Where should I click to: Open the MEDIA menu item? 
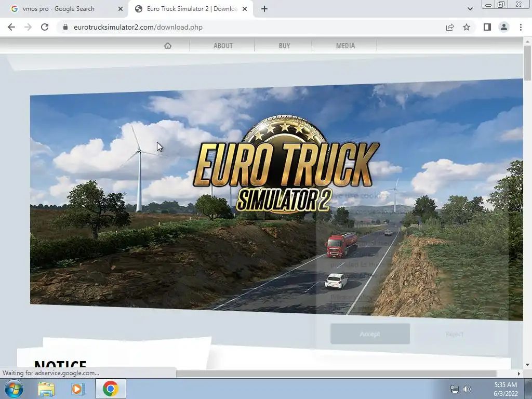coord(345,46)
